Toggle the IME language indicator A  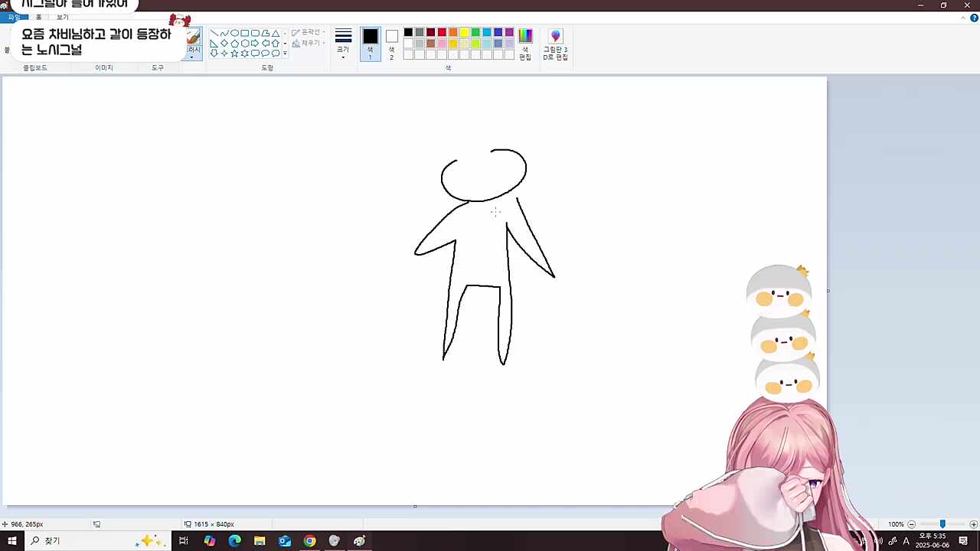pyautogui.click(x=906, y=541)
